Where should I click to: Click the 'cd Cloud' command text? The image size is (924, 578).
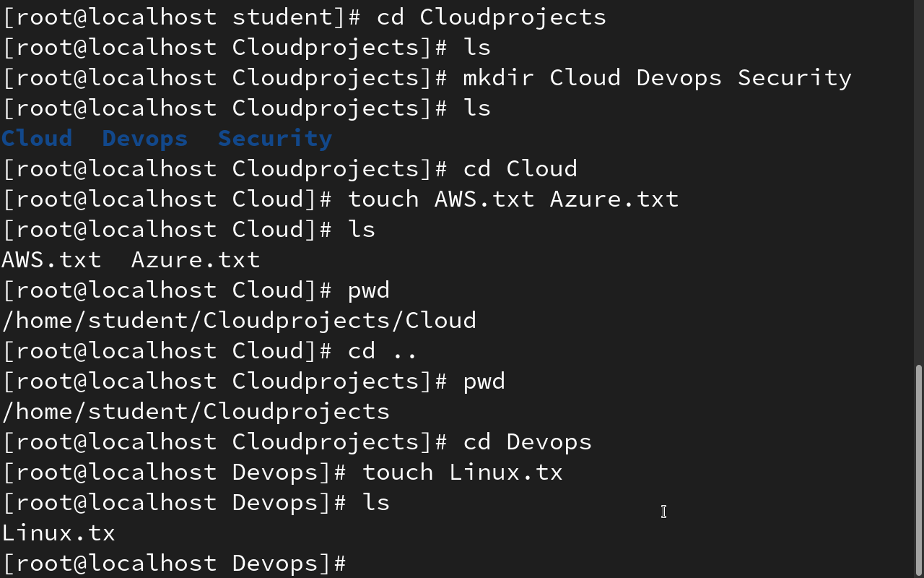520,168
